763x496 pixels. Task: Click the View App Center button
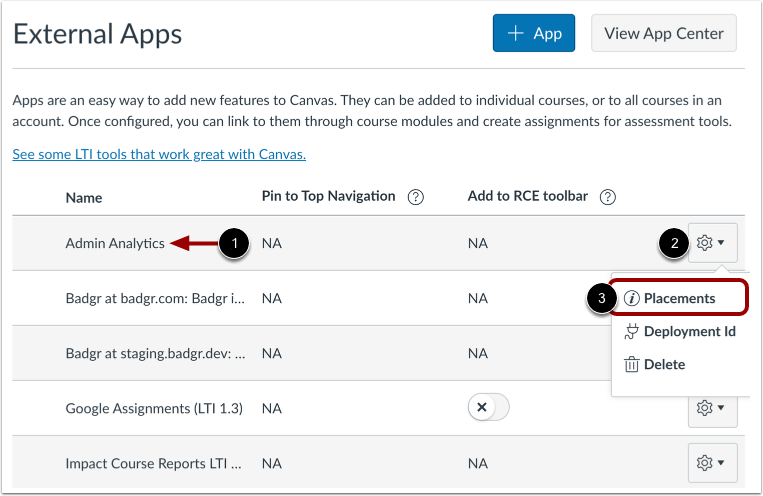tap(664, 33)
